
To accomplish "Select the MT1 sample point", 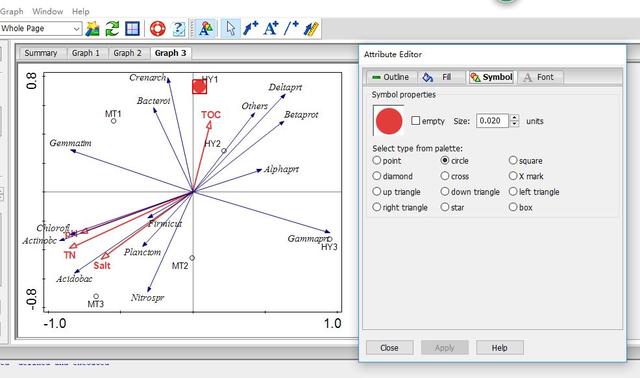I will [113, 121].
